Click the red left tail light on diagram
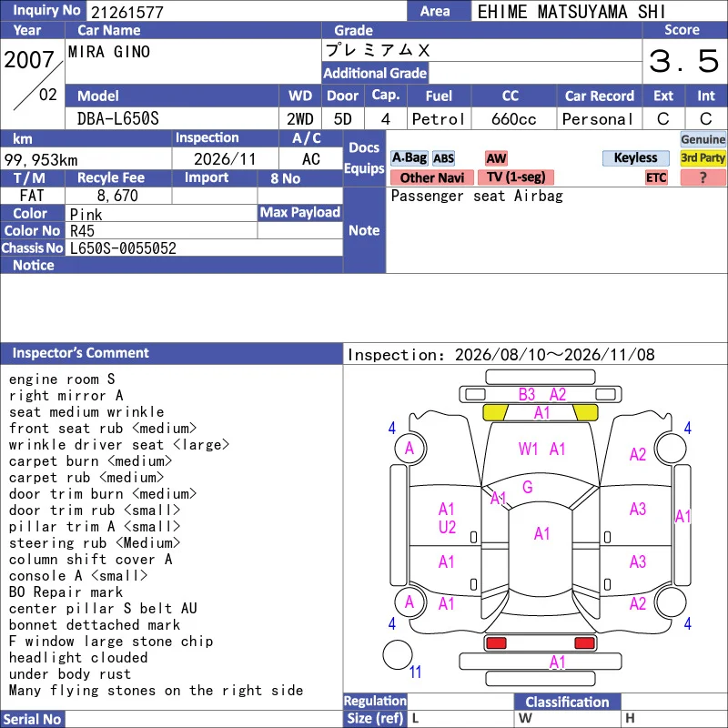728x728 pixels. pos(496,642)
